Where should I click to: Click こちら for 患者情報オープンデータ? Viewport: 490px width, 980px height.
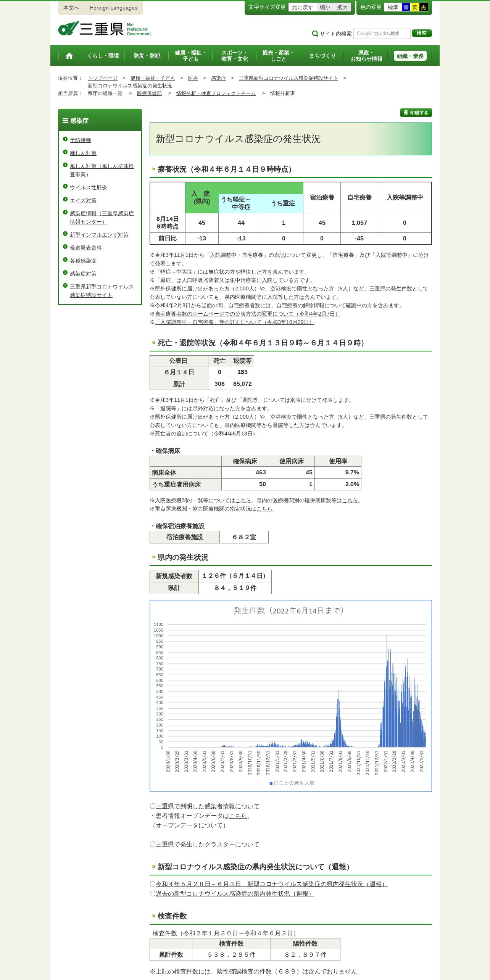(x=238, y=816)
